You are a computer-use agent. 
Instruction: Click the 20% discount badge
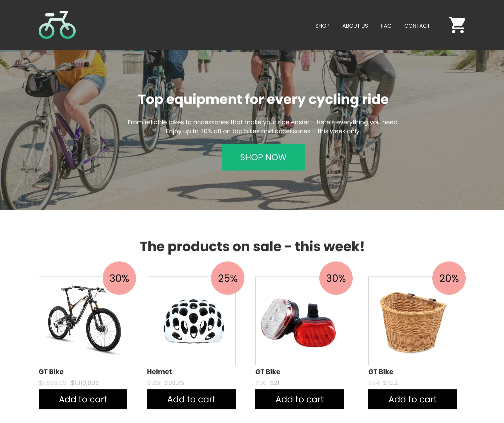[449, 278]
